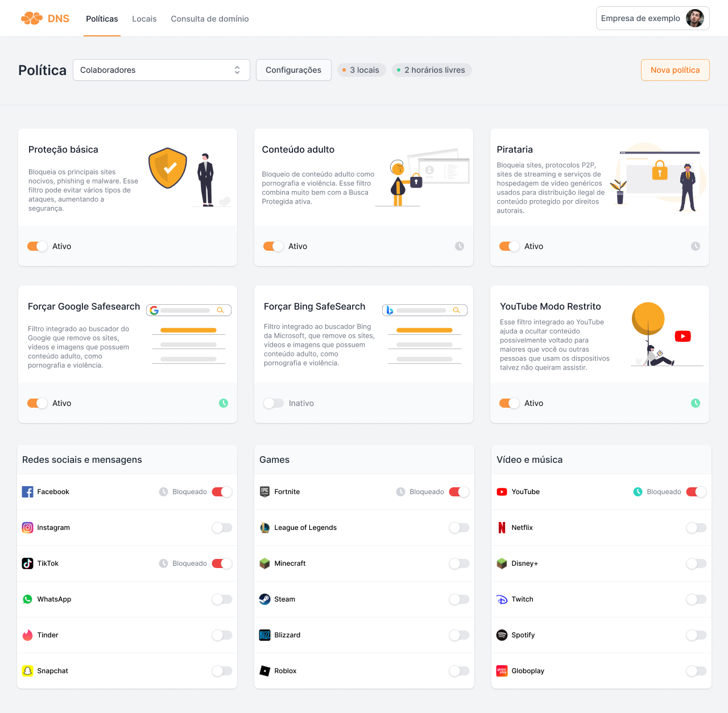Click the Redes sociais e mensagens heading

[x=82, y=459]
